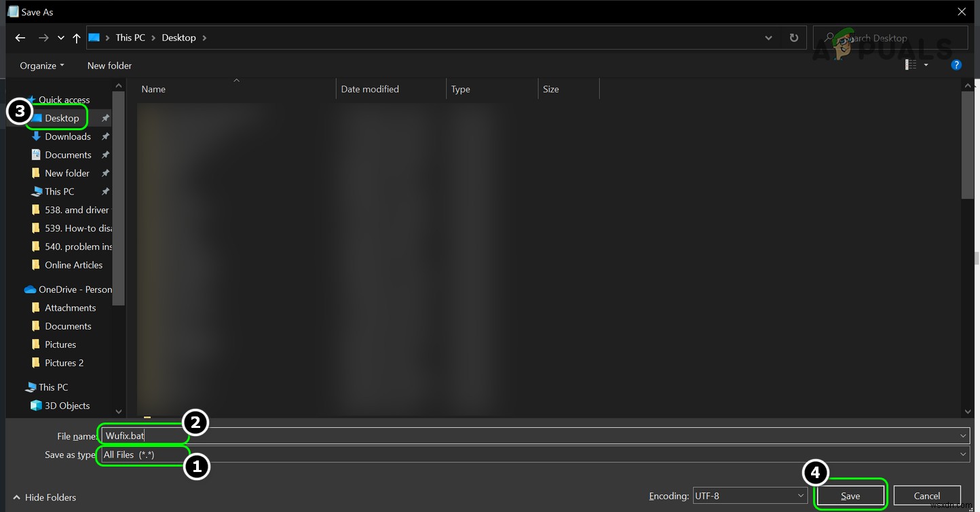This screenshot has width=980, height=512.
Task: Select Desktop in the Quick access list
Action: 62,118
